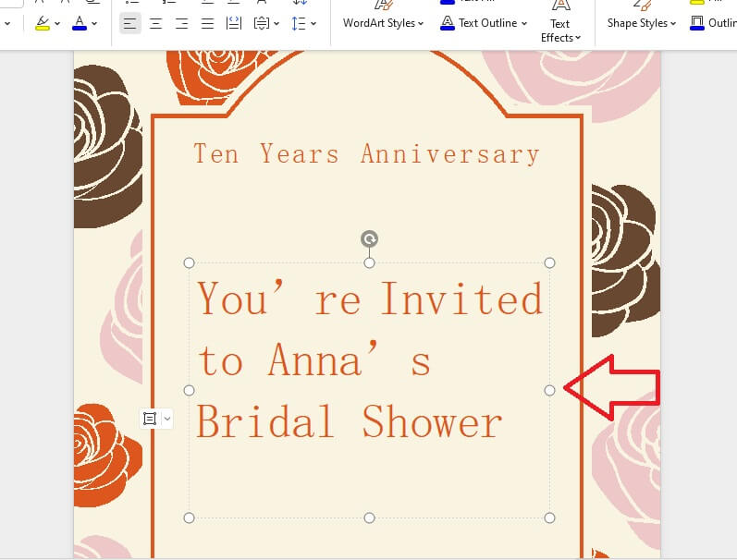Screen dimensions: 737x560
Task: Click the top-right resize handle of the text box
Action: pyautogui.click(x=549, y=262)
